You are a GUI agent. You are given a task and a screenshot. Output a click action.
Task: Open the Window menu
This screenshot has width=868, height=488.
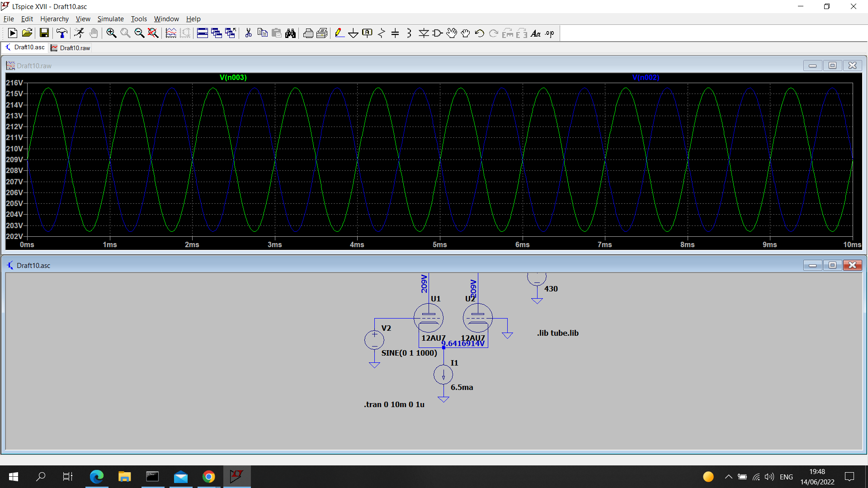tap(166, 19)
